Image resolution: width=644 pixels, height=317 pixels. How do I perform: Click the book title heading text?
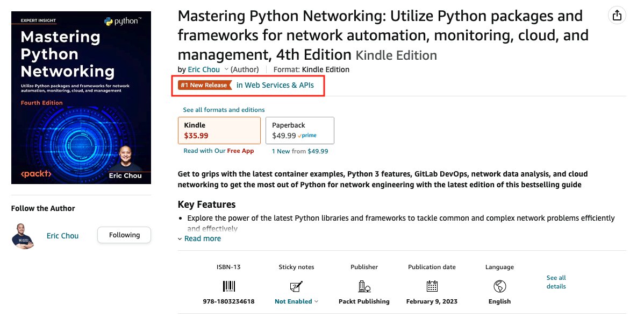(x=383, y=36)
